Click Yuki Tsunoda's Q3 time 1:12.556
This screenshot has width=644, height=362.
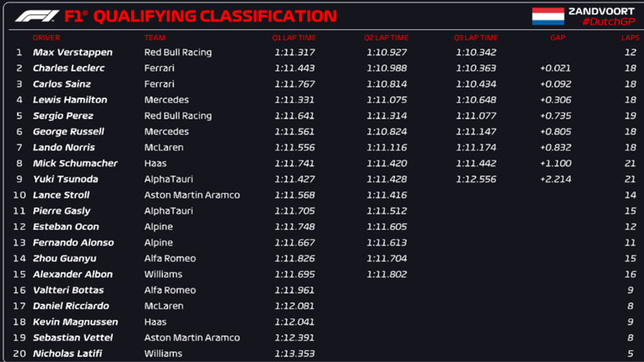tap(476, 180)
